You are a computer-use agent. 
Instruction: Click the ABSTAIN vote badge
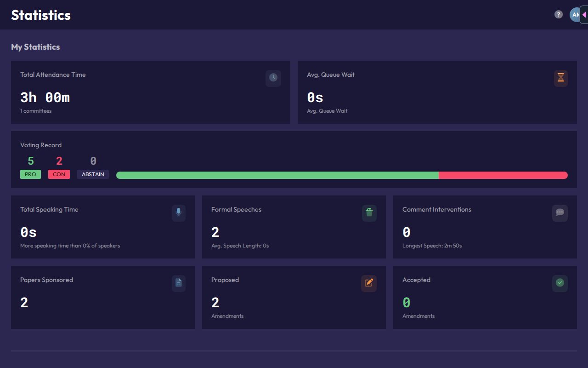(x=93, y=174)
